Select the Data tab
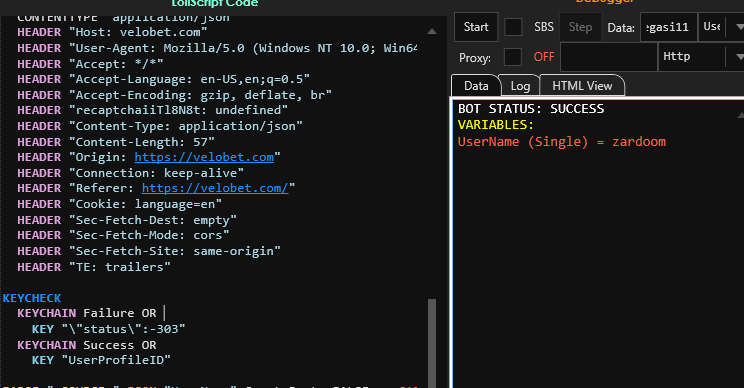 pyautogui.click(x=476, y=86)
